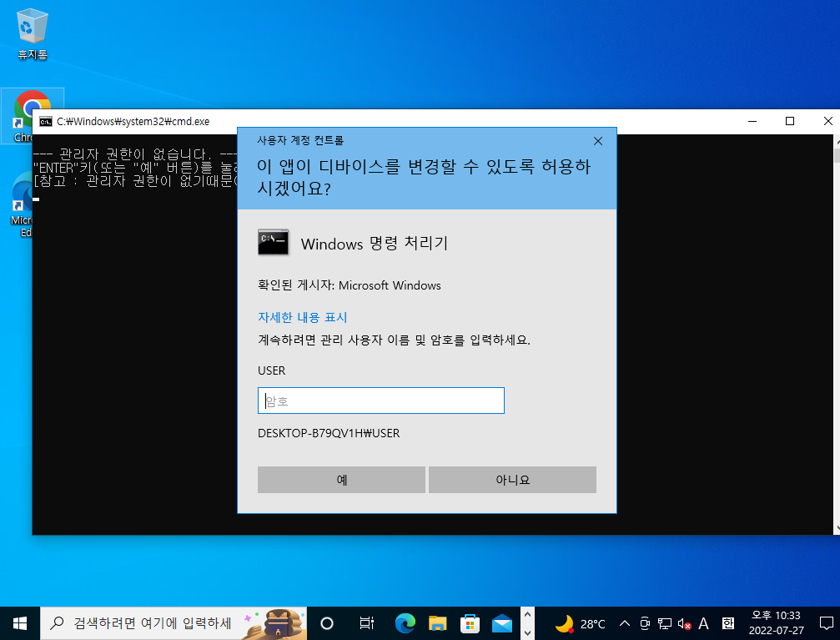Show details via 자세한 내용 표시 link
Image resolution: width=840 pixels, height=640 pixels.
(303, 317)
